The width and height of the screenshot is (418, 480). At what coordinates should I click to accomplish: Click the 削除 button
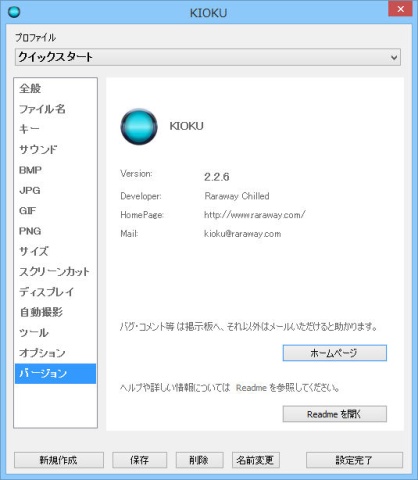[x=199, y=460]
